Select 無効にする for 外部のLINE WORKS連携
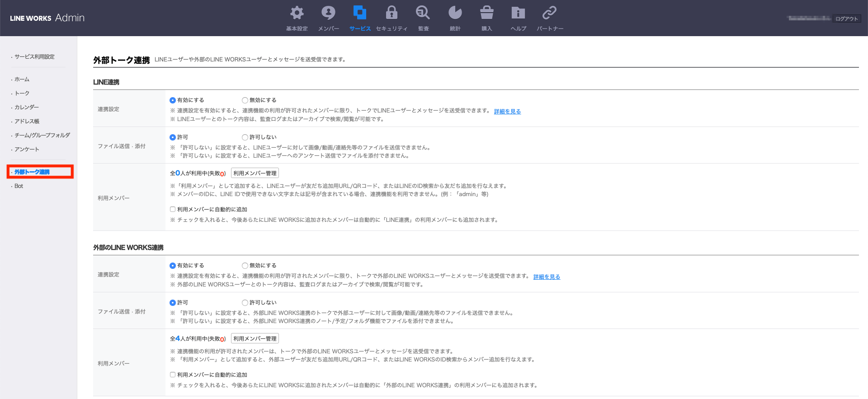Image resolution: width=868 pixels, height=399 pixels. (245, 266)
